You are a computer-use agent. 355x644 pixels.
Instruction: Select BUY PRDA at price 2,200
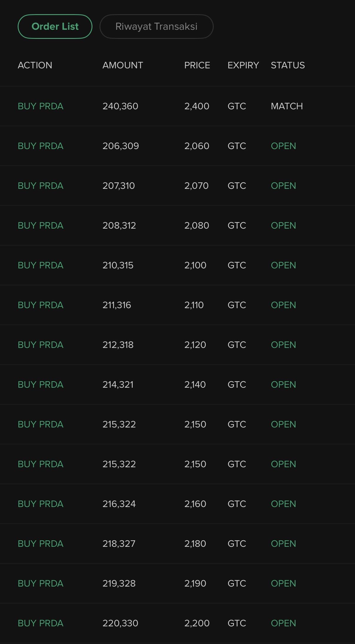coord(41,623)
